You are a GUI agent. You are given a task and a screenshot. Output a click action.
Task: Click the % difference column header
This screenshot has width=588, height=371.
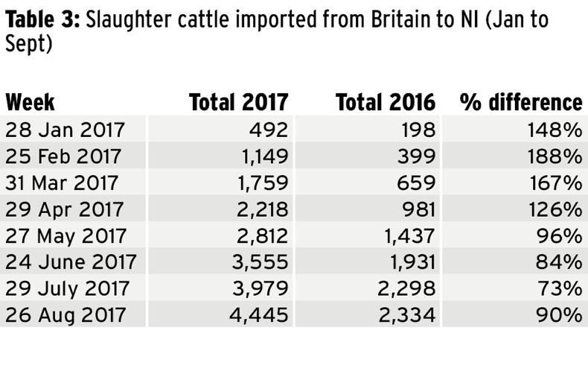[520, 102]
